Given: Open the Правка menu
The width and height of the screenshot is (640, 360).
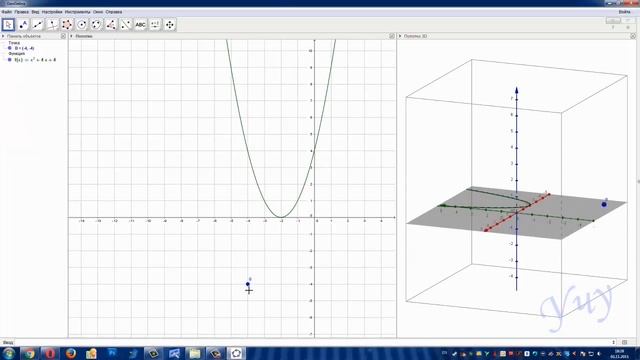Looking at the screenshot, I should pos(22,12).
